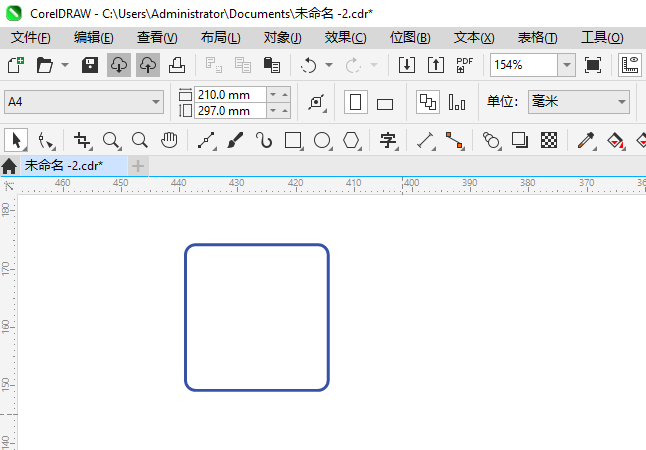The width and height of the screenshot is (646, 450).
Task: Click the Export icon
Action: click(436, 65)
